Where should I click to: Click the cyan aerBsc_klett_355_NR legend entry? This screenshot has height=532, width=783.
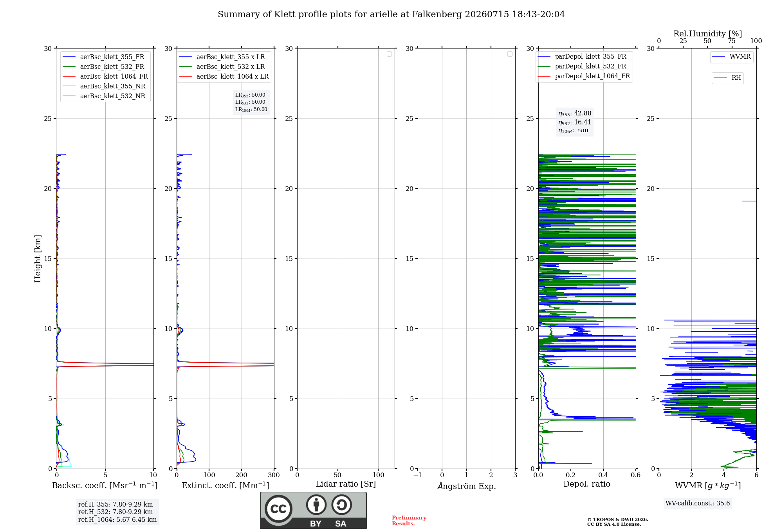(104, 86)
